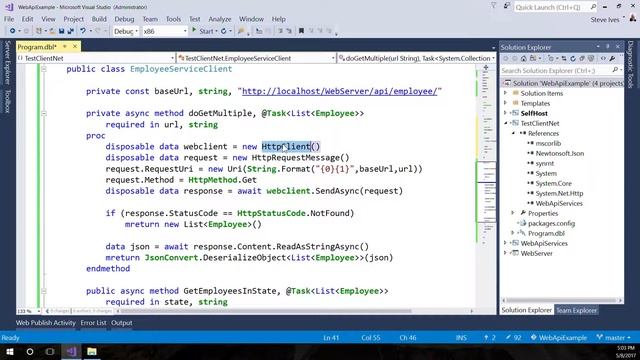Toggle auto-hide pin on Solution Explorer
Viewport: 640px width, 360px height.
[x=608, y=47]
